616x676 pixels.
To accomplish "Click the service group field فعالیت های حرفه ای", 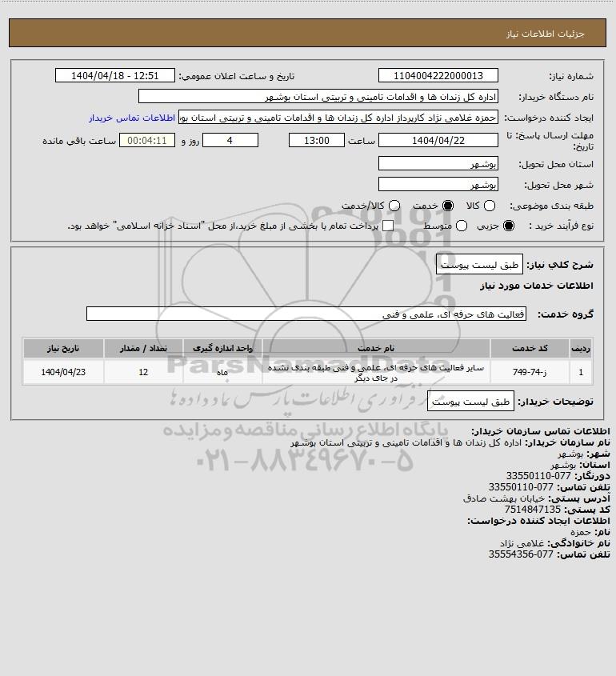I will tap(306, 314).
